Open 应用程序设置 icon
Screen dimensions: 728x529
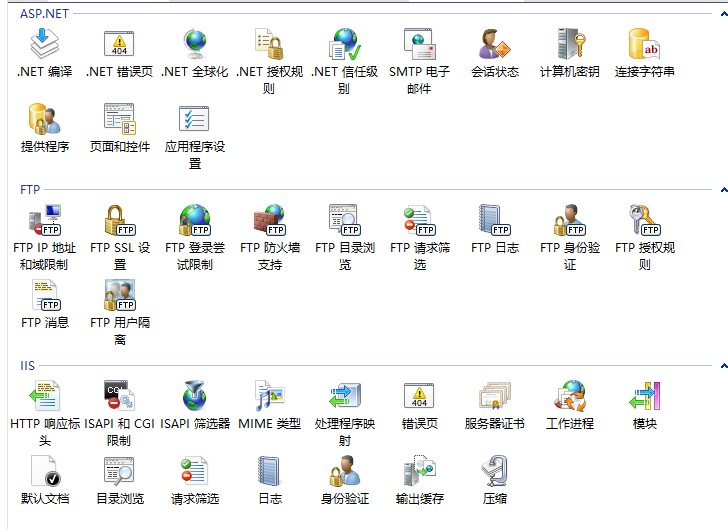pos(195,118)
